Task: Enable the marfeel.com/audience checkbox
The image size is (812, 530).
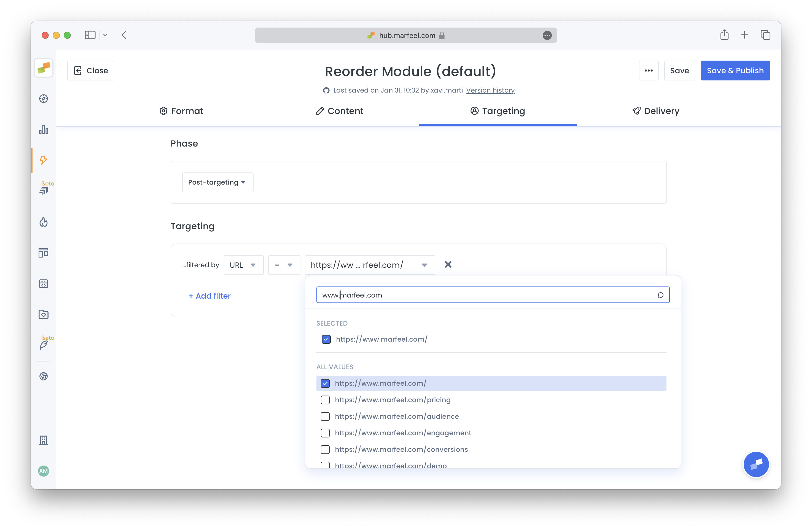Action: 325,417
